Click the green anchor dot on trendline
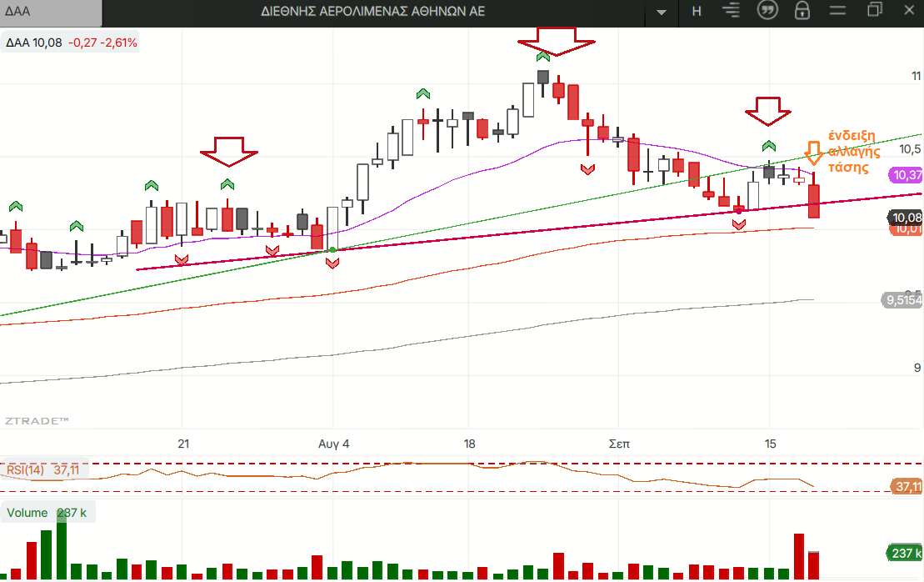 click(x=333, y=250)
